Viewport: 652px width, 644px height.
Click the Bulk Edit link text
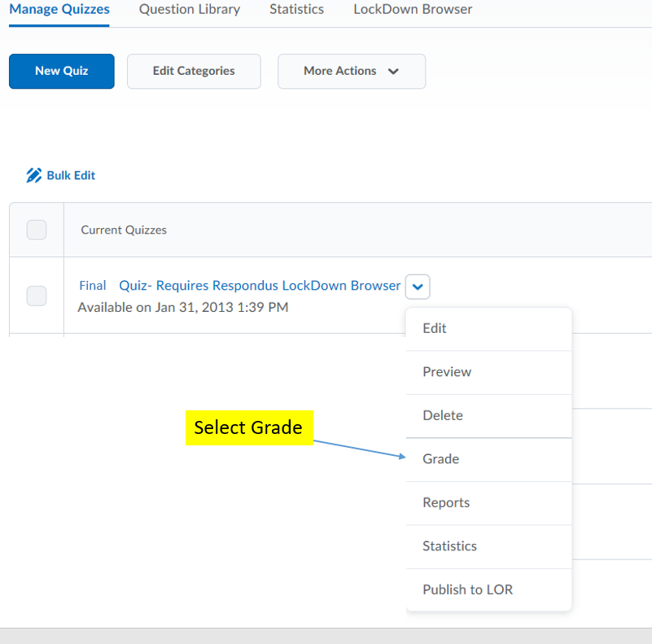[x=71, y=175]
